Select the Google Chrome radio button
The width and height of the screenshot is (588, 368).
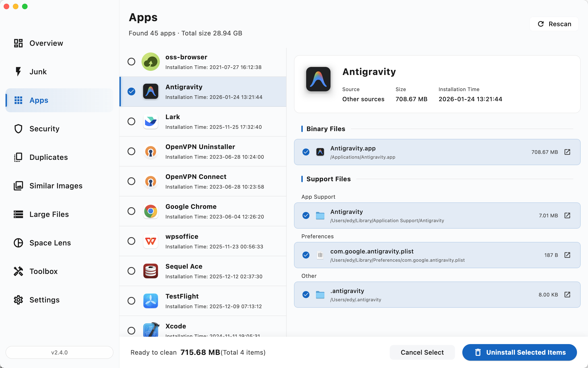tap(131, 211)
